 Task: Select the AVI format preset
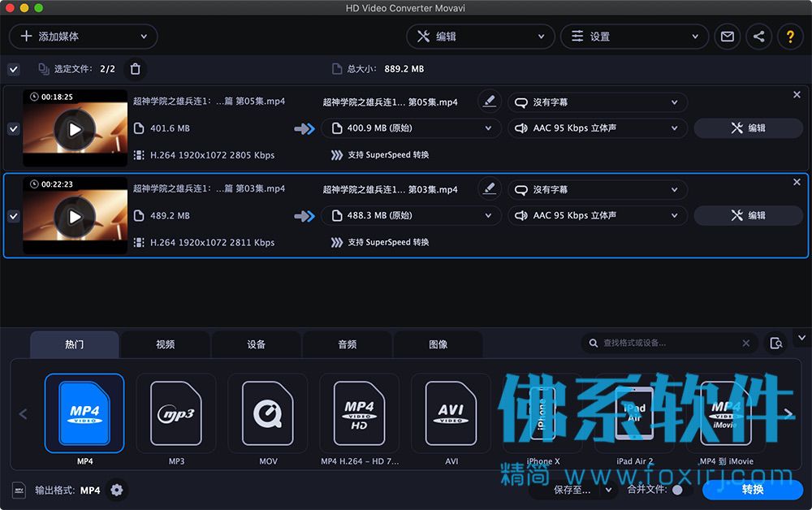(451, 413)
